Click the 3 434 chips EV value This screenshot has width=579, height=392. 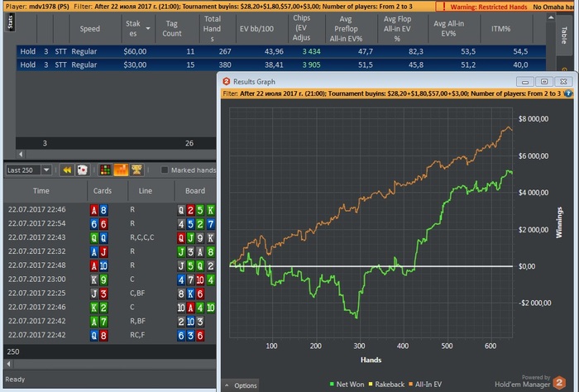point(311,51)
